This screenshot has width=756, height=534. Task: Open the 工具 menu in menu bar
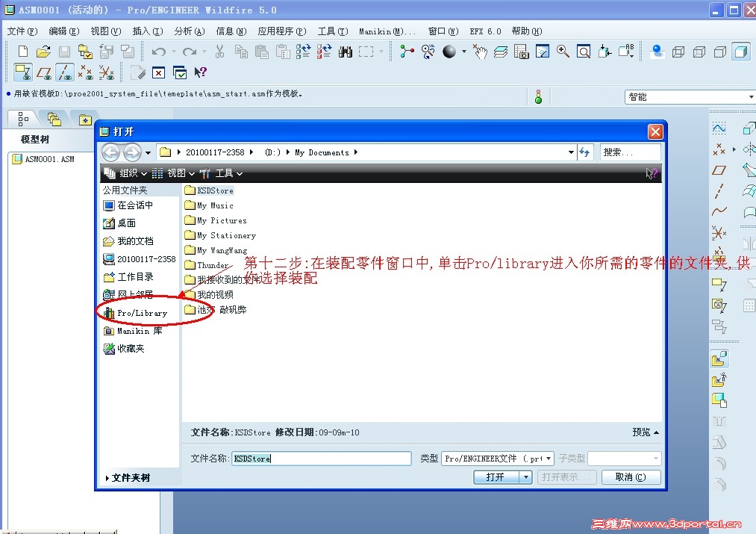coord(333,31)
